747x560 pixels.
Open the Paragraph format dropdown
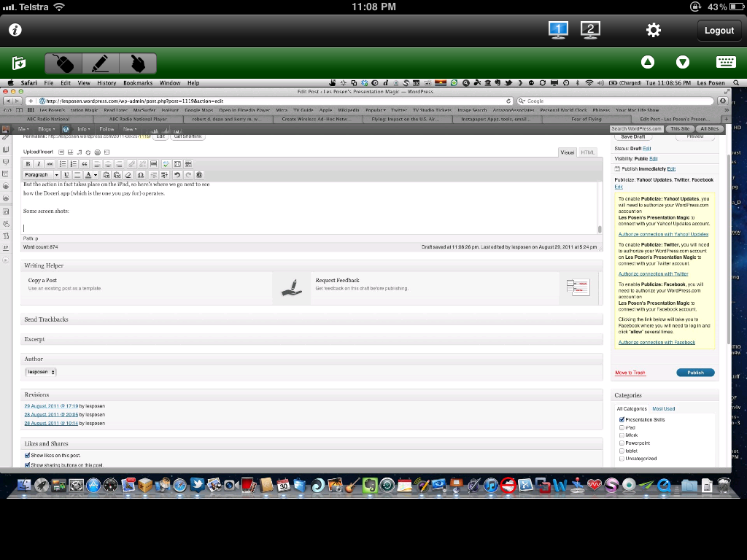click(42, 175)
